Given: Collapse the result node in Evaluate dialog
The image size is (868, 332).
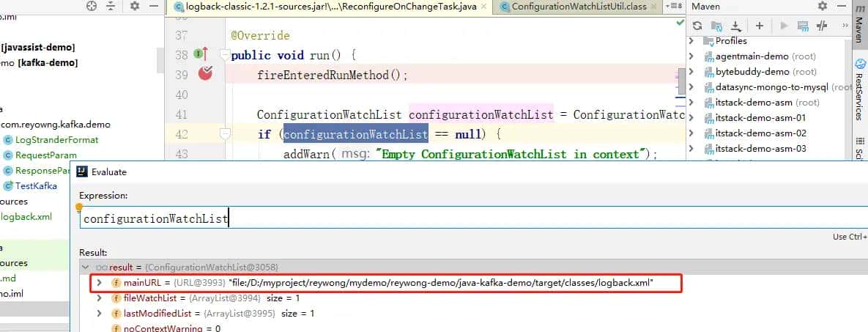Looking at the screenshot, I should click(x=86, y=268).
